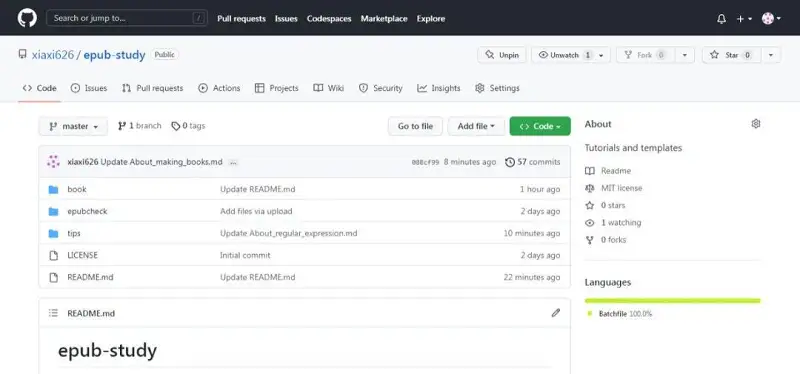The width and height of the screenshot is (800, 374).
Task: Open commit hash link
Action: point(425,162)
